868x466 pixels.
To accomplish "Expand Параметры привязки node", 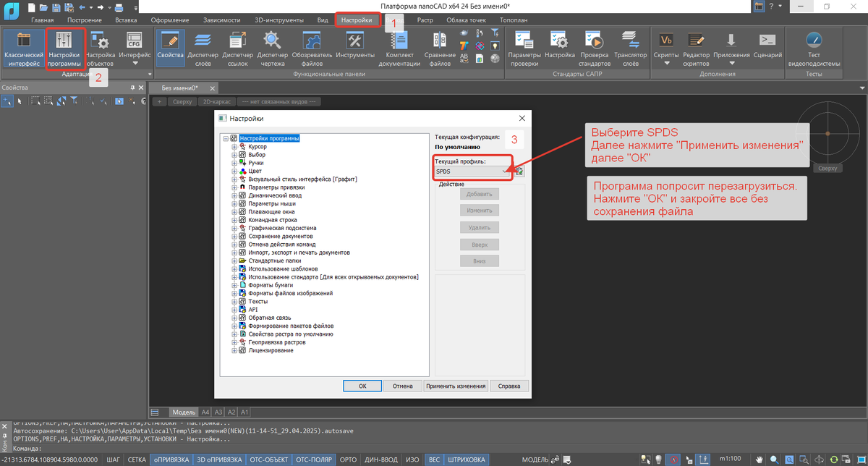I will (x=234, y=187).
